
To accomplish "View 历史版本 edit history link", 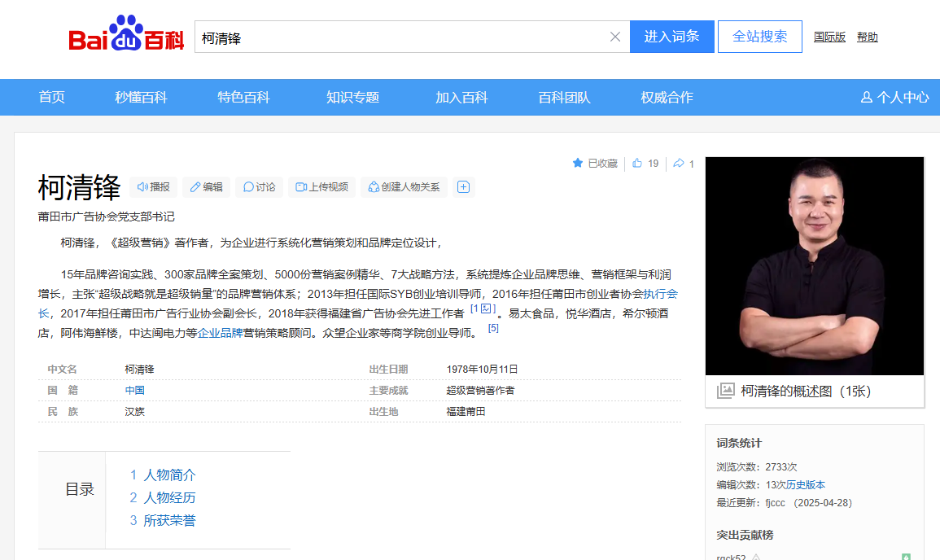I will tap(806, 484).
